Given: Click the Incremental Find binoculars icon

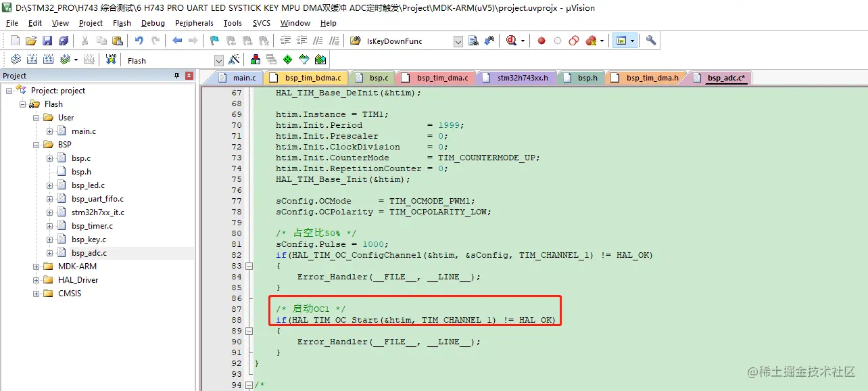Looking at the screenshot, I should pyautogui.click(x=489, y=41).
